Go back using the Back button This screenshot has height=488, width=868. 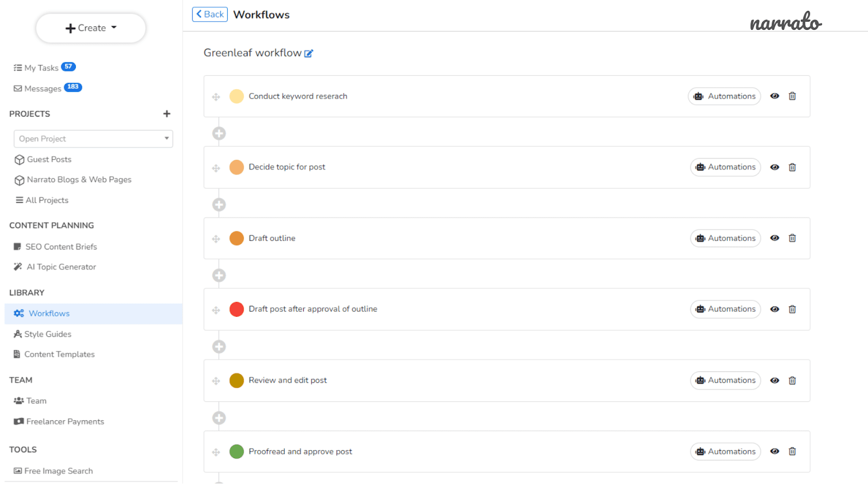[x=210, y=15]
